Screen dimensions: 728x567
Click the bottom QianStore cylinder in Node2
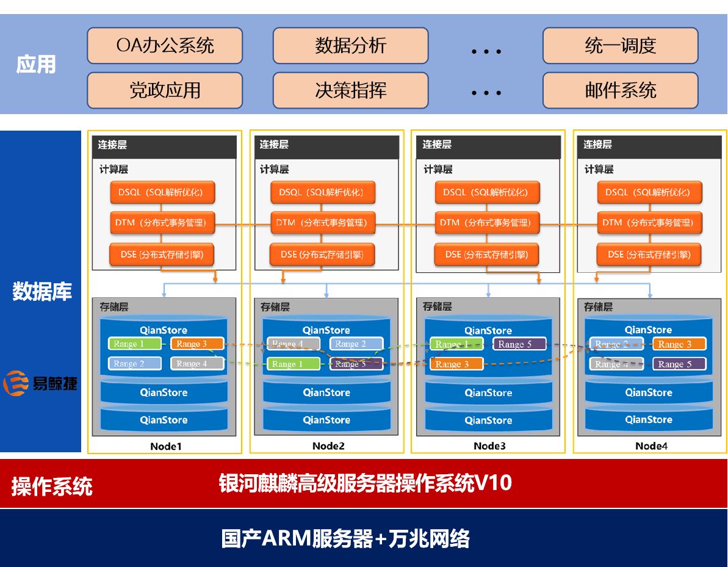327,419
